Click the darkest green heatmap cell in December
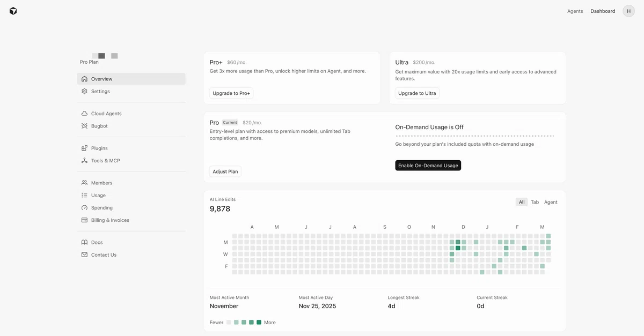Screen dimensions: 644x336 458,248
